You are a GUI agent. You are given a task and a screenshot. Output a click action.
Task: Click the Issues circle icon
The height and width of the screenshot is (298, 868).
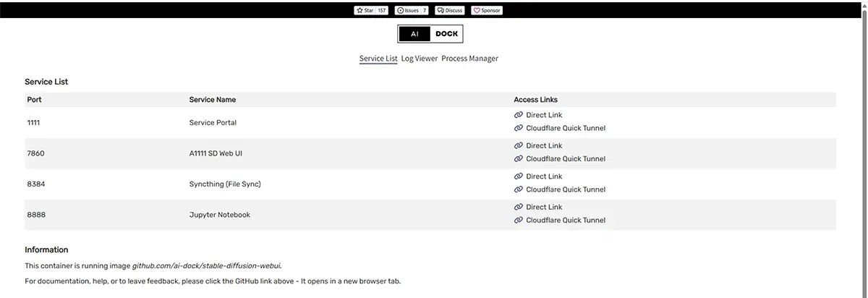(400, 11)
